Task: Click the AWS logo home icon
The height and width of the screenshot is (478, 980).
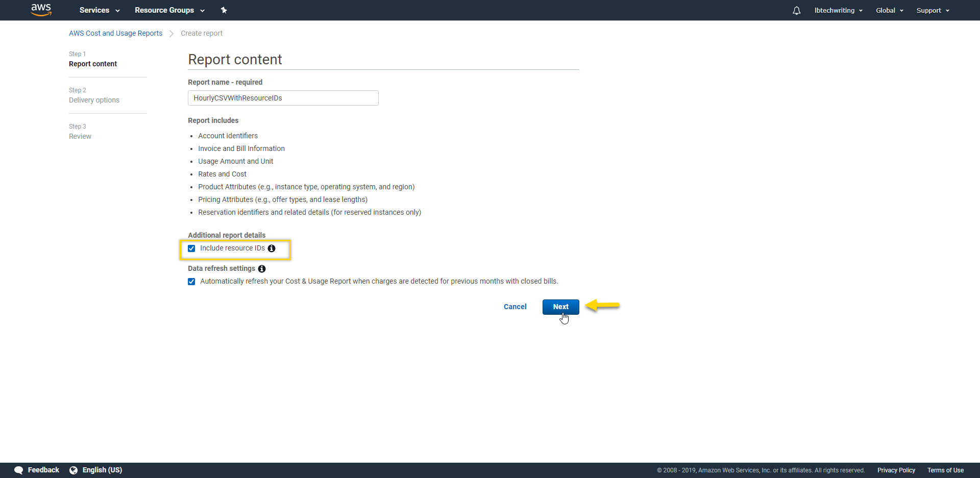Action: point(41,10)
